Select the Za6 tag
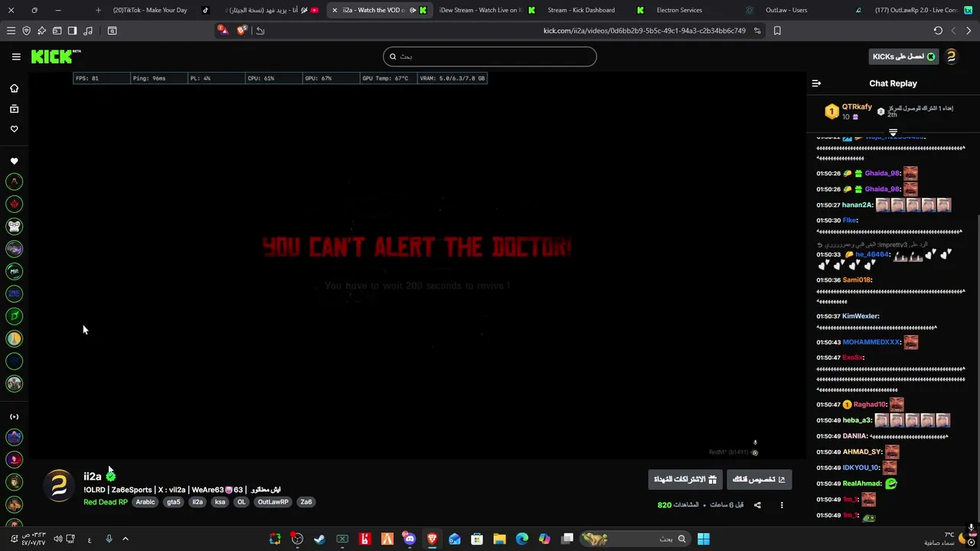Screen dimensions: 980x551 point(306,502)
